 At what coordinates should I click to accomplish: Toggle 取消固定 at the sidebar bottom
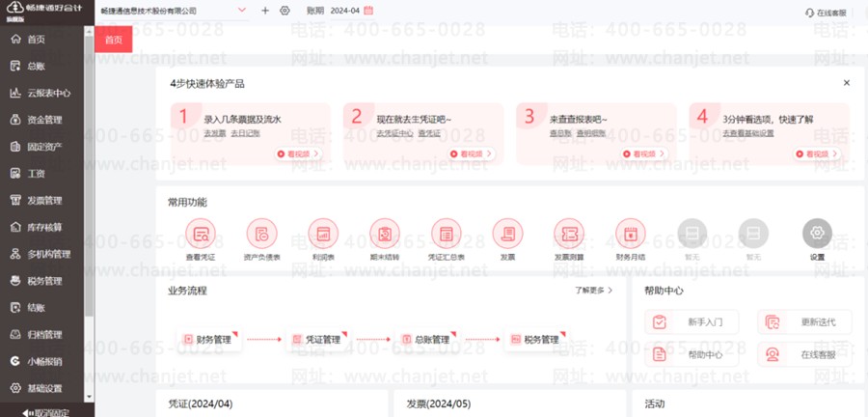[45, 412]
